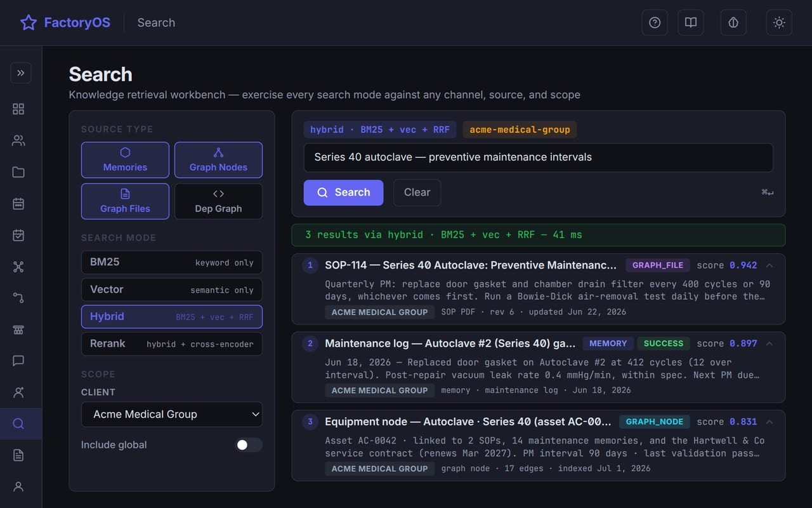Open the documentation book icon

pyautogui.click(x=691, y=23)
